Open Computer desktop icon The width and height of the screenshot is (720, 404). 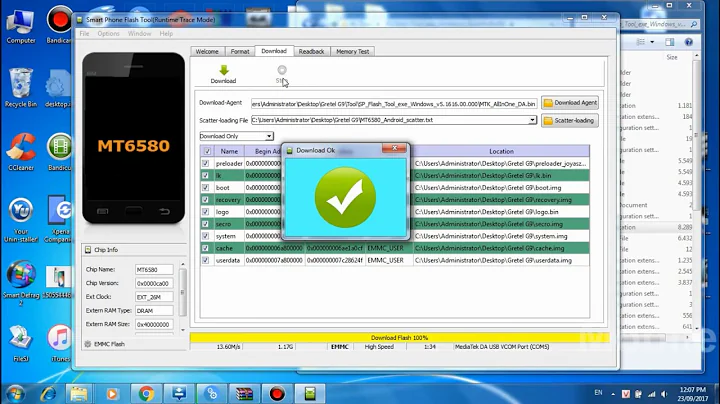[21, 27]
